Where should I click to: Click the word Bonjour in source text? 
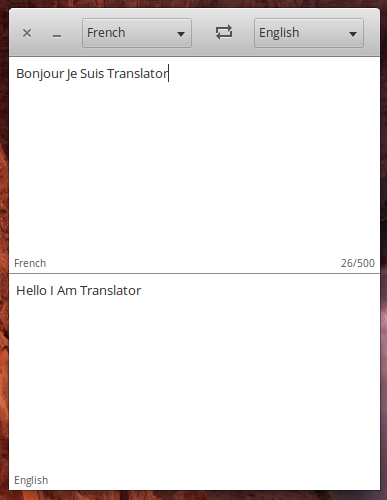coord(40,74)
